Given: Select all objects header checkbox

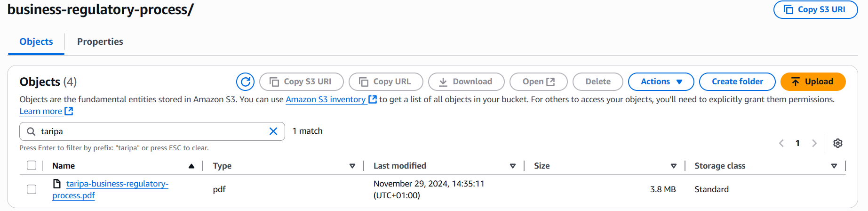Looking at the screenshot, I should coord(32,165).
